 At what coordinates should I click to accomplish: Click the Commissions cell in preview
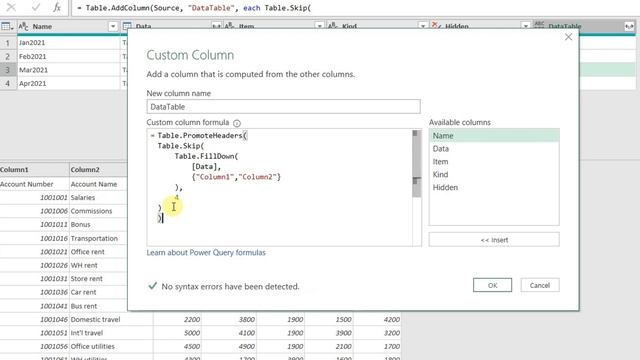click(x=98, y=211)
